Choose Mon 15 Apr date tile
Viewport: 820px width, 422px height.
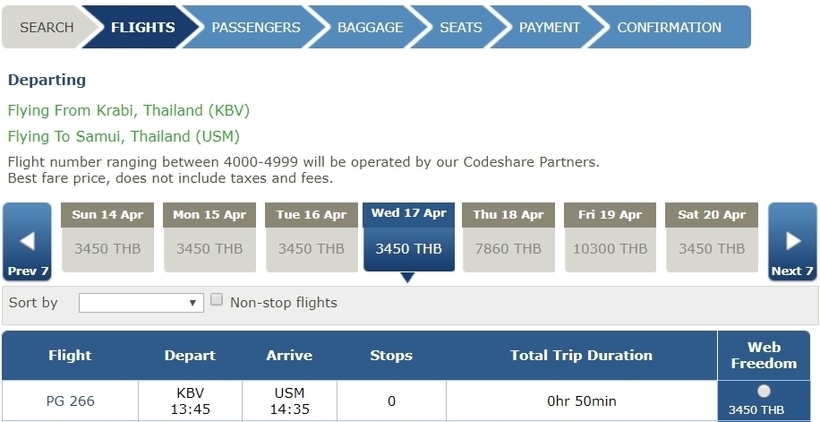pos(209,237)
